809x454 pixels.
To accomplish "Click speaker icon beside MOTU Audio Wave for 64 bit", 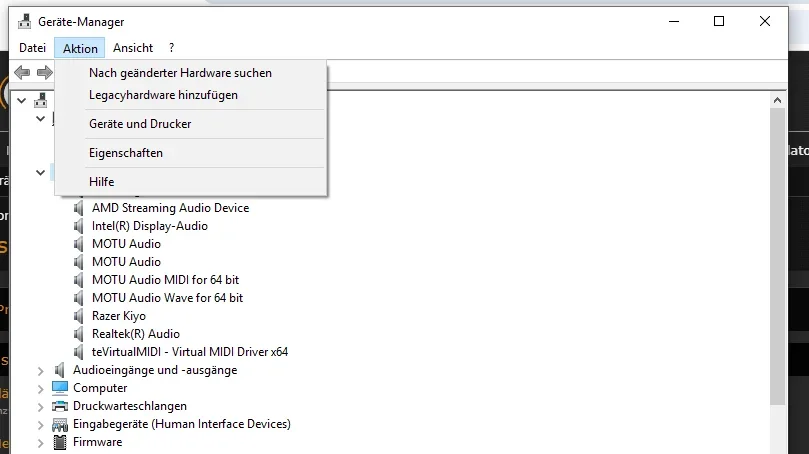I will [78, 298].
